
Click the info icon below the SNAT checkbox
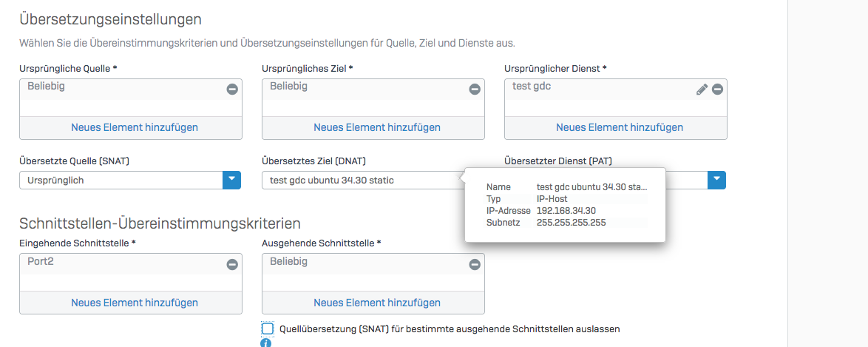[266, 343]
